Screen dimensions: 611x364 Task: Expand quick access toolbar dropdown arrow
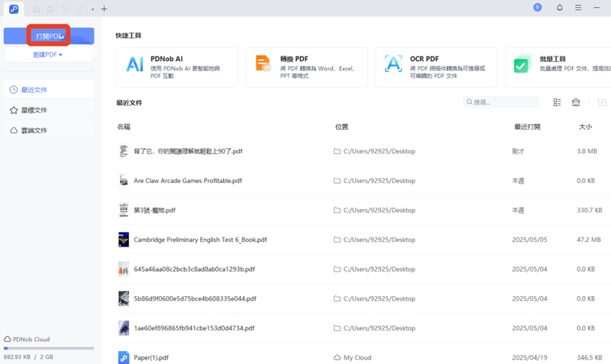(x=92, y=9)
